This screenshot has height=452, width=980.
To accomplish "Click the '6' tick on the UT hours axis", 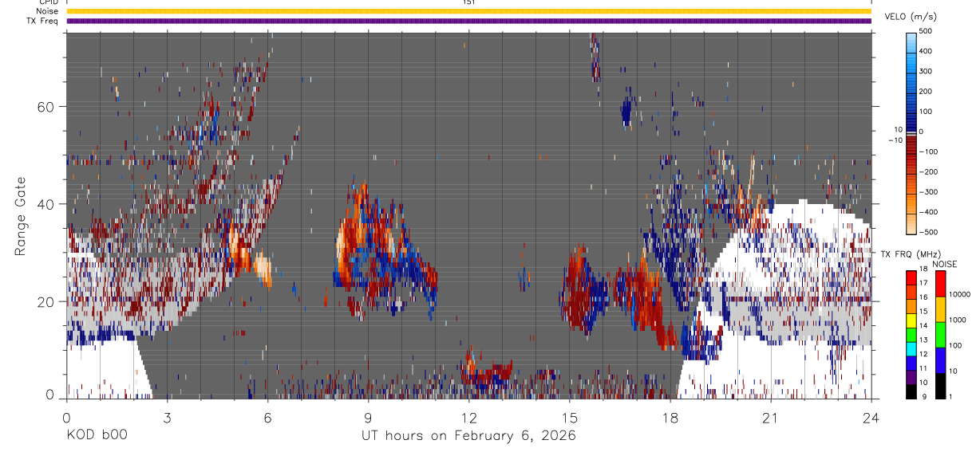I will click(267, 418).
